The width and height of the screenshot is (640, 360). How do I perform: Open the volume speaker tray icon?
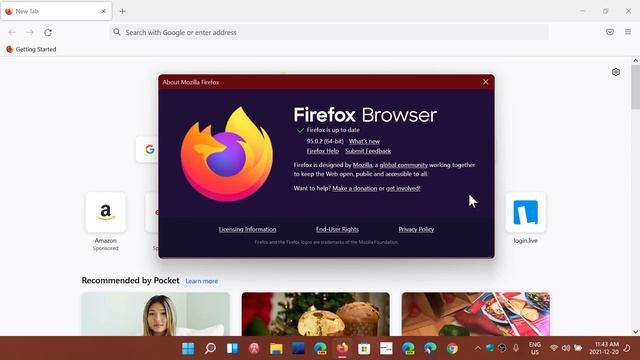(x=566, y=348)
